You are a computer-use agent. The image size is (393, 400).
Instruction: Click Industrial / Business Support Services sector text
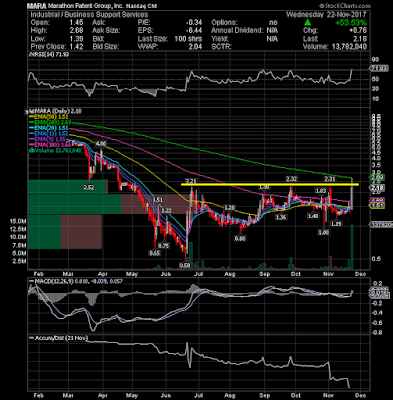tap(89, 15)
